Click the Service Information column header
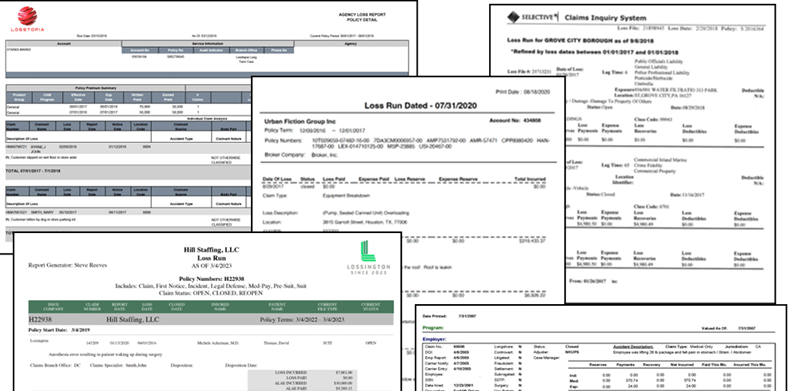The height and width of the screenshot is (391, 788). [x=208, y=44]
